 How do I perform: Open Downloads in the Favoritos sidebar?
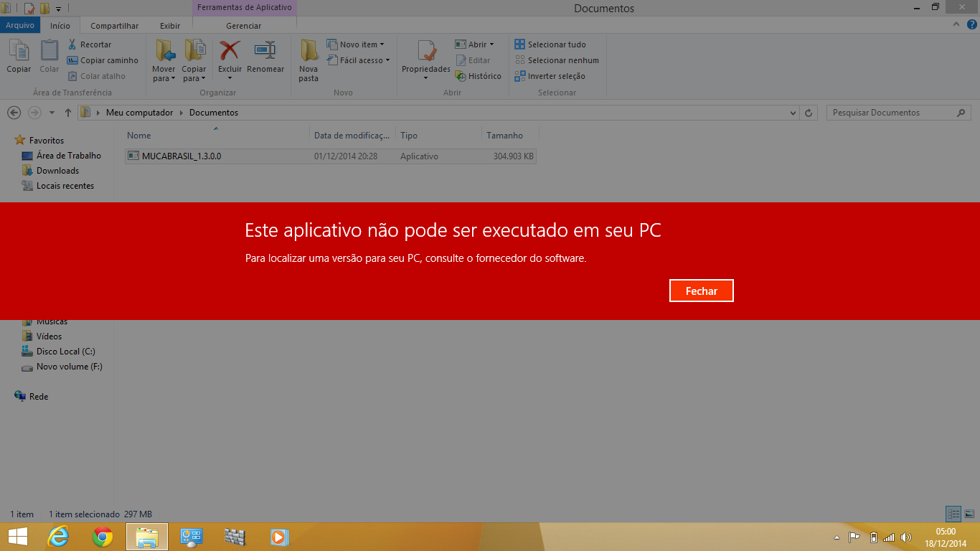coord(57,171)
